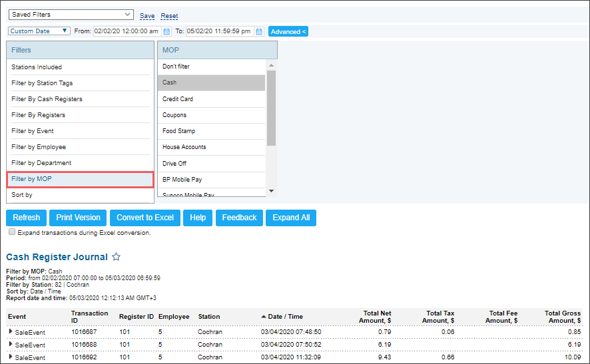Click the Save link
This screenshot has height=364, width=590.
147,16
